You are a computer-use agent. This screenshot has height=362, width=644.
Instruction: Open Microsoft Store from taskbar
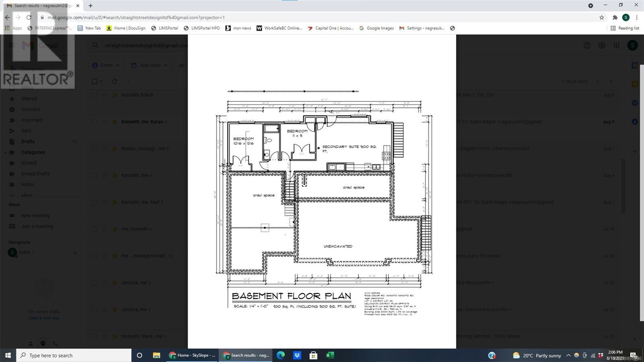[313, 355]
